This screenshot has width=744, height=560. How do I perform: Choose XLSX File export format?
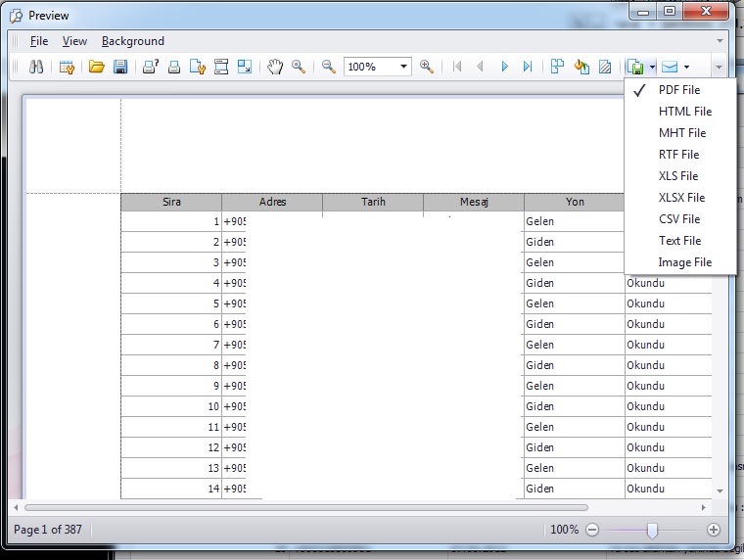[680, 198]
